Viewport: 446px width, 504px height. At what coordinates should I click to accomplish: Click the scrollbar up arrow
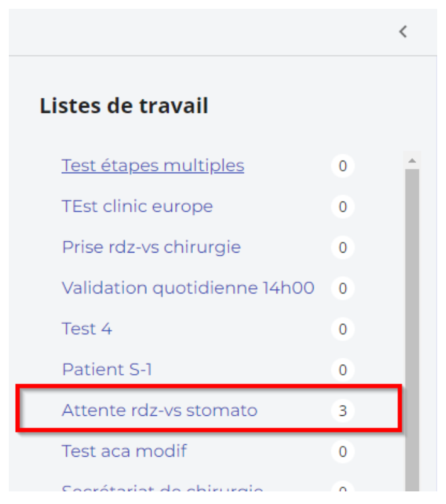point(413,161)
